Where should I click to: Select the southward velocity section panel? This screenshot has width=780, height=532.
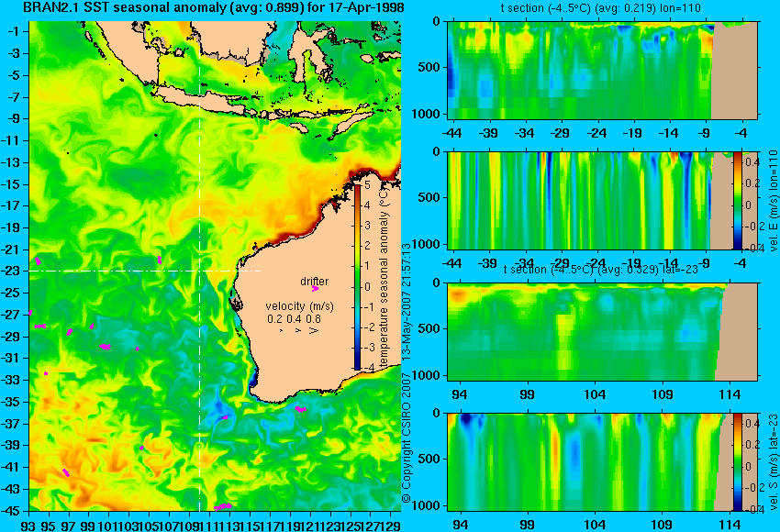(x=602, y=462)
